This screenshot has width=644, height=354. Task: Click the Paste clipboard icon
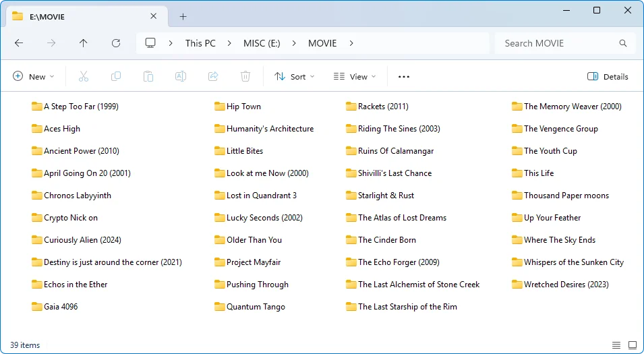point(148,76)
